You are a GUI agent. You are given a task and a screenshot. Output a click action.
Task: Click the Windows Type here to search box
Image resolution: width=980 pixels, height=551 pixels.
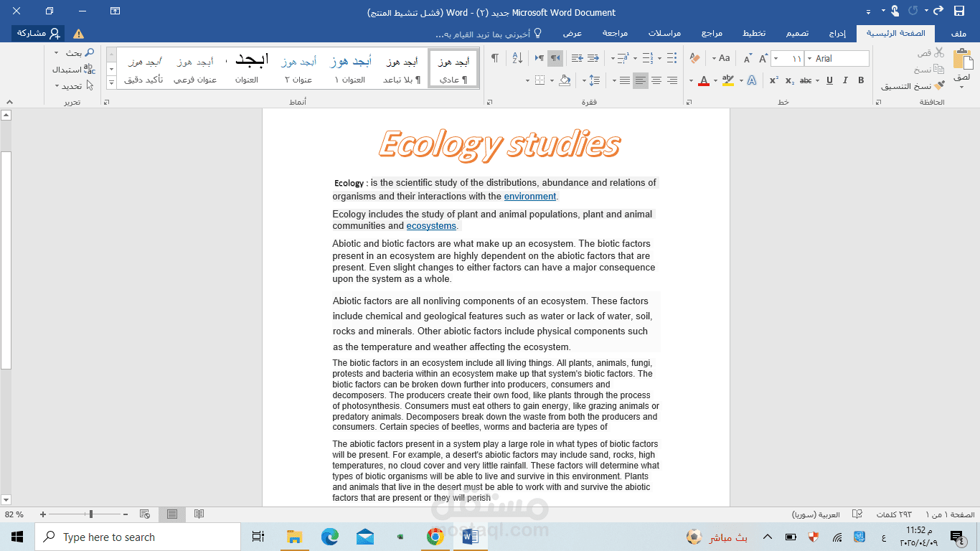[x=138, y=537]
